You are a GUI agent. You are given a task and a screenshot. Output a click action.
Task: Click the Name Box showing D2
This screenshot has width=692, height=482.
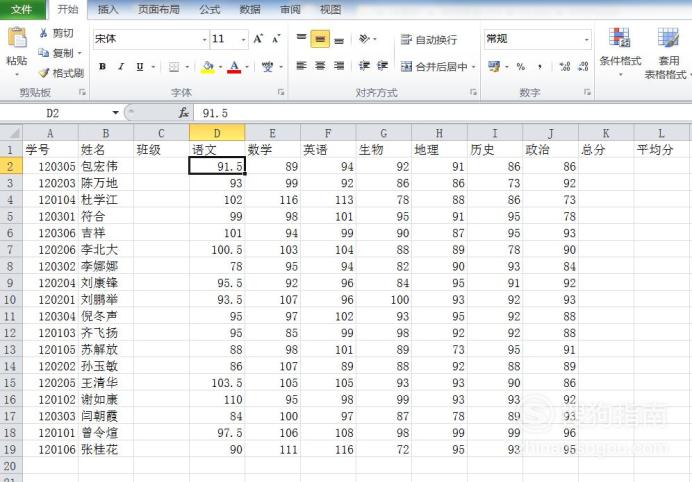(53, 113)
